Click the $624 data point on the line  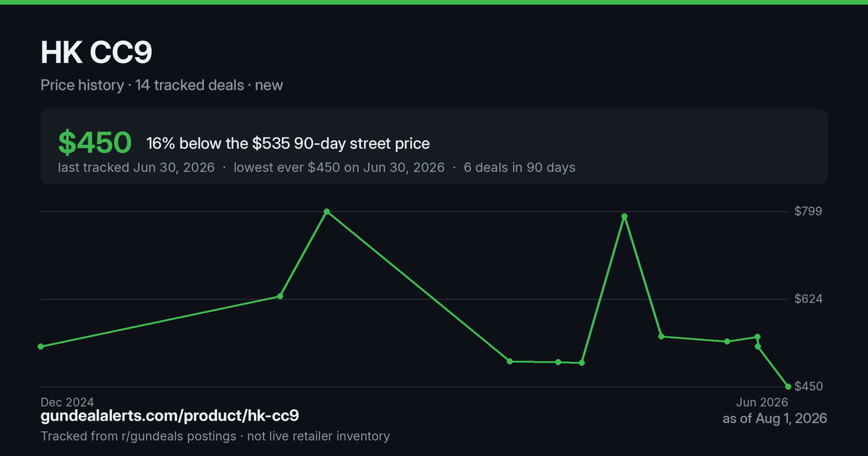tap(280, 296)
